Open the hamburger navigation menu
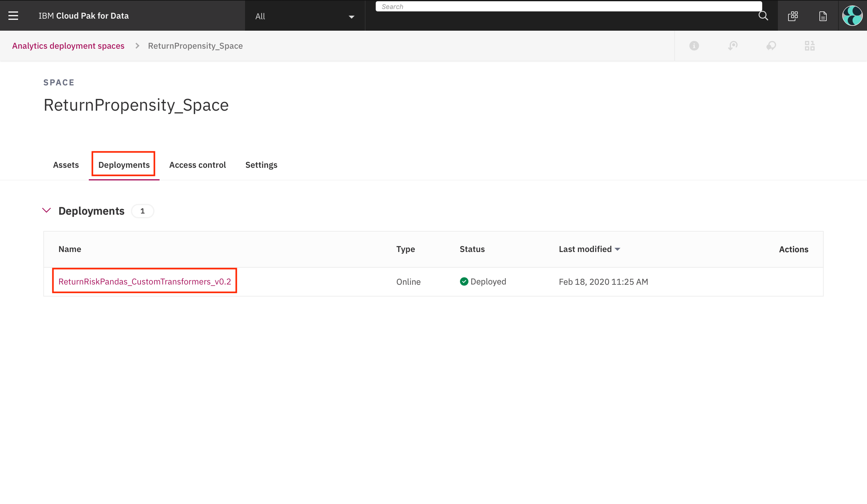The image size is (867, 504). tap(13, 16)
